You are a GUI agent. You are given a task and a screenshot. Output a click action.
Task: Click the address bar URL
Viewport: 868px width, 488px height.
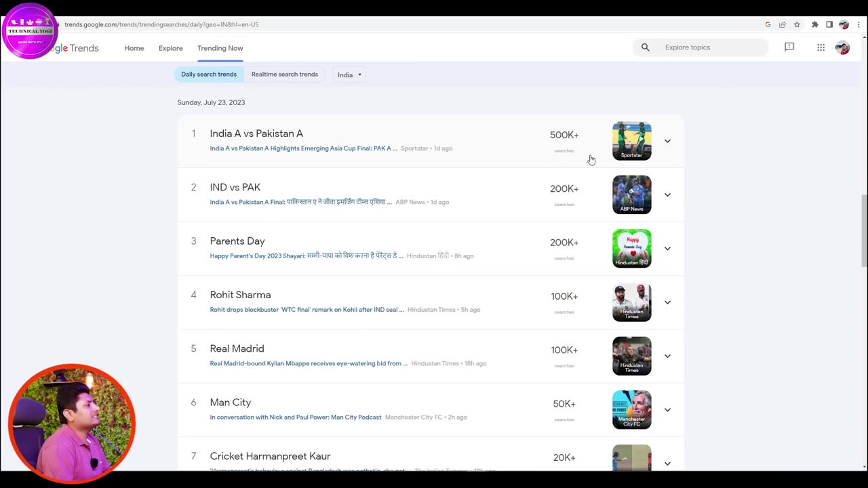161,24
